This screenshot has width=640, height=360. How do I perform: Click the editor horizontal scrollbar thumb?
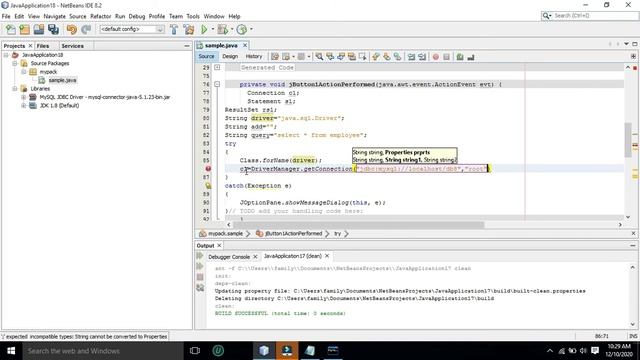[358, 224]
